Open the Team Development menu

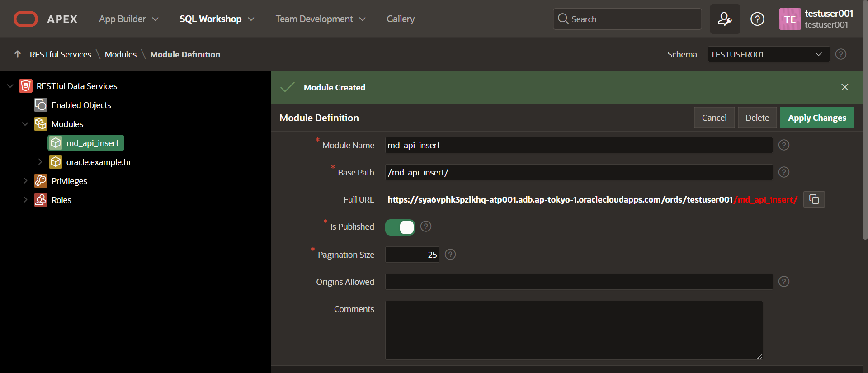pos(321,19)
